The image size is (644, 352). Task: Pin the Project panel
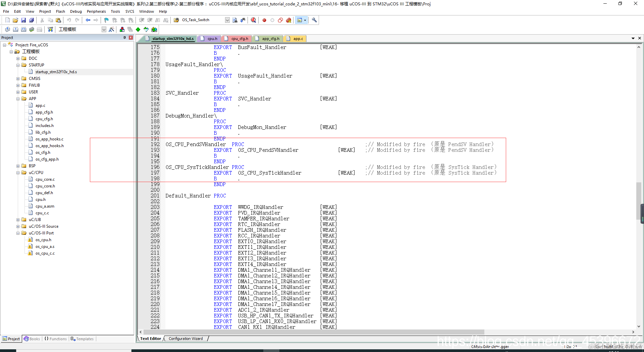click(x=125, y=38)
